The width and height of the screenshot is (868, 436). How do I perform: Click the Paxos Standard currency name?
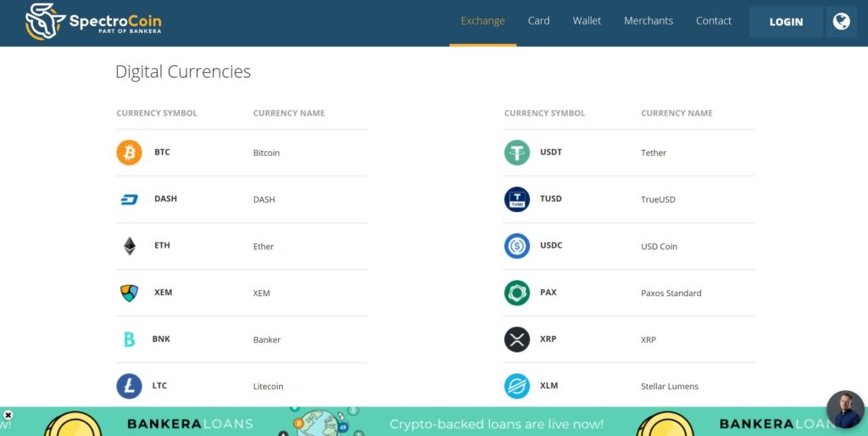pos(671,293)
